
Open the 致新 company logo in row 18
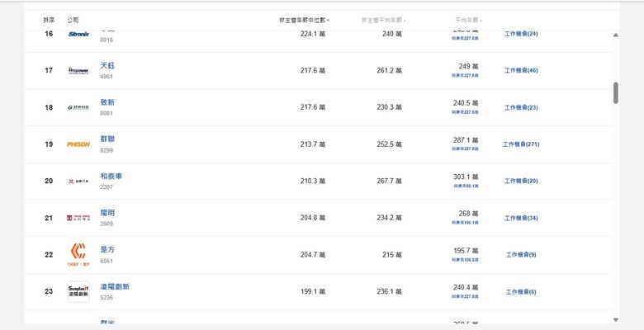(78, 107)
